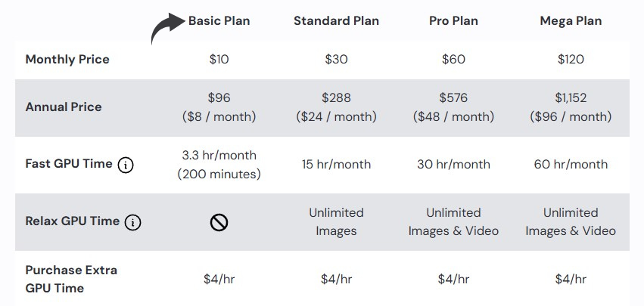Select the Basic Plan column header

click(219, 20)
